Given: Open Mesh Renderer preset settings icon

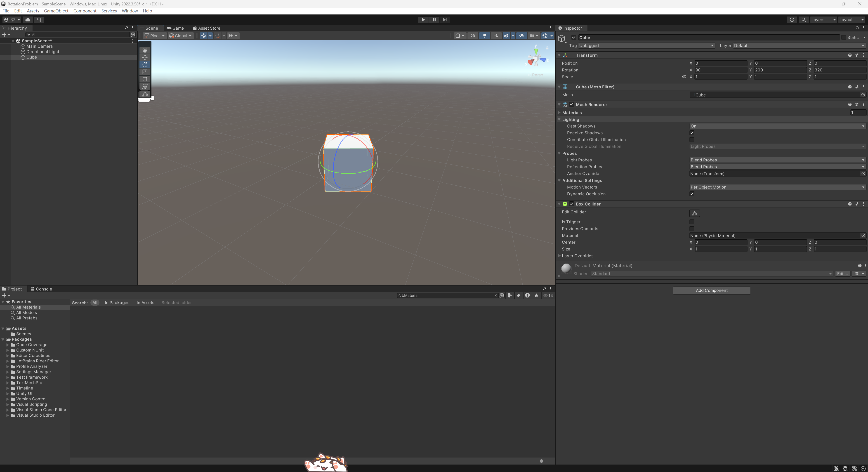Looking at the screenshot, I should [856, 104].
